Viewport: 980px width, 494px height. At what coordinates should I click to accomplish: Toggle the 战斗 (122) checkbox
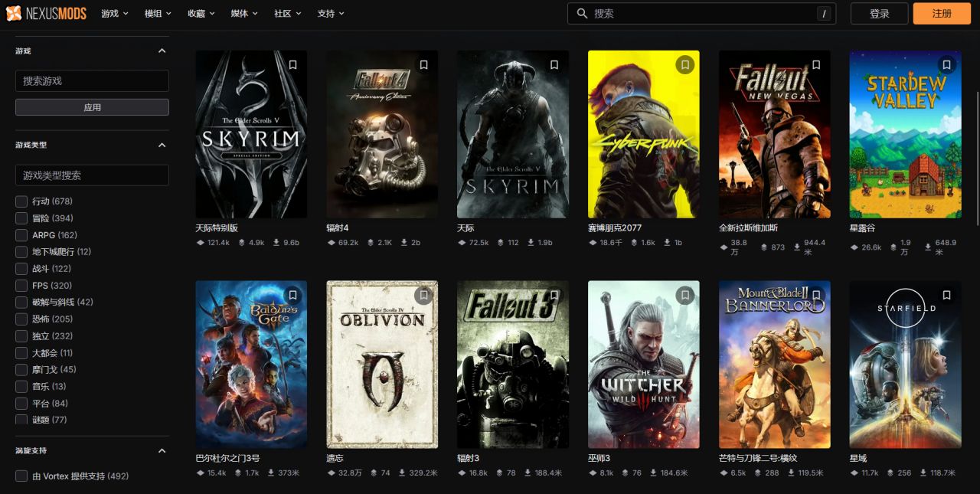click(21, 269)
